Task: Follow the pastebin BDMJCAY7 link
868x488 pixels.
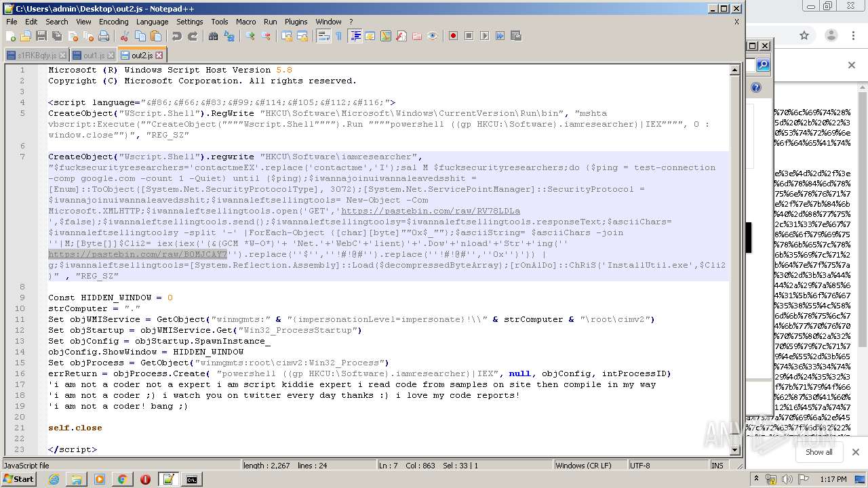Action: pos(138,254)
